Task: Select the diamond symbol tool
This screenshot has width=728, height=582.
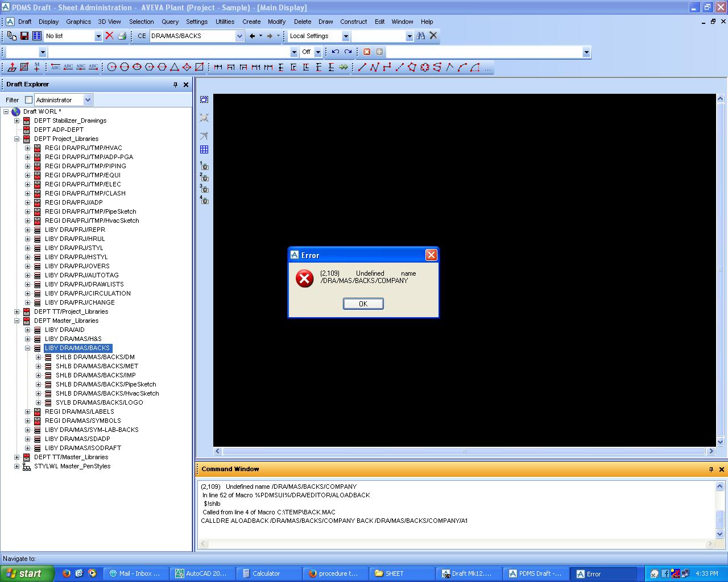Action: [187, 67]
